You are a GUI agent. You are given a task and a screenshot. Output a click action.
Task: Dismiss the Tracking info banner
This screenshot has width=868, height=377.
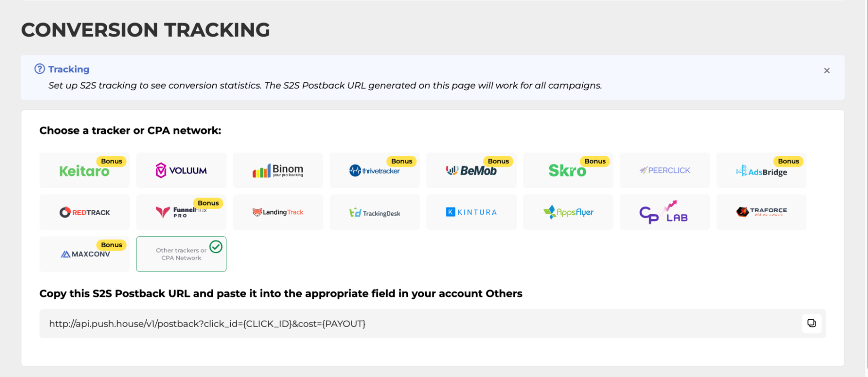coord(826,71)
